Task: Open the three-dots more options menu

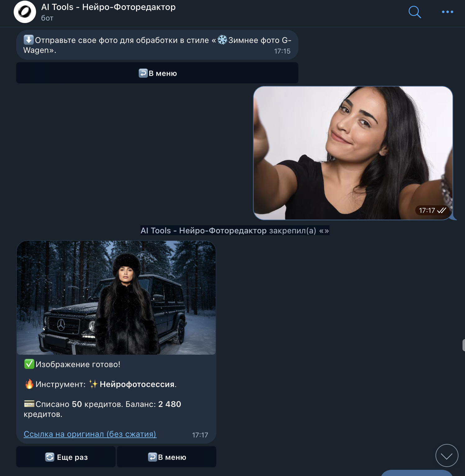Action: click(447, 12)
